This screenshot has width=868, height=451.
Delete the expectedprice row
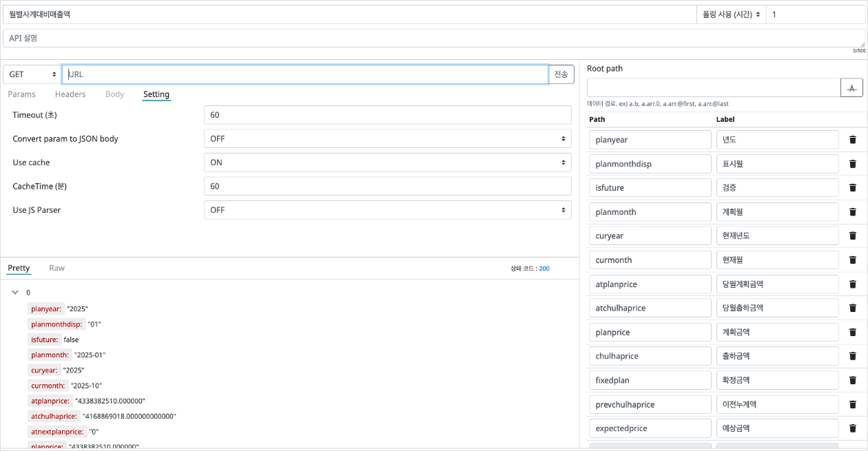pyautogui.click(x=852, y=428)
